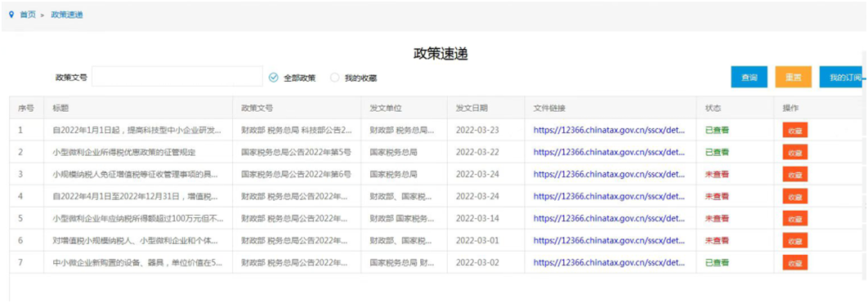Open file link in row 1
The height and width of the screenshot is (303, 868).
610,130
